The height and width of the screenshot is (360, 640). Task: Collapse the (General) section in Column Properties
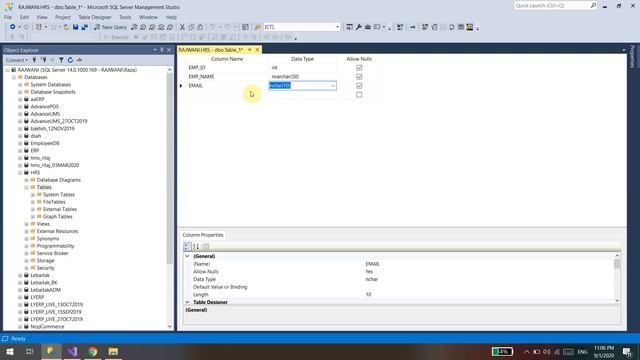pyautogui.click(x=187, y=256)
